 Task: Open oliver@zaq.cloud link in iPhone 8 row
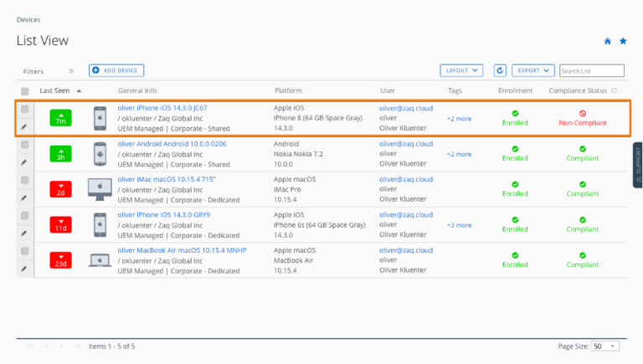406,108
